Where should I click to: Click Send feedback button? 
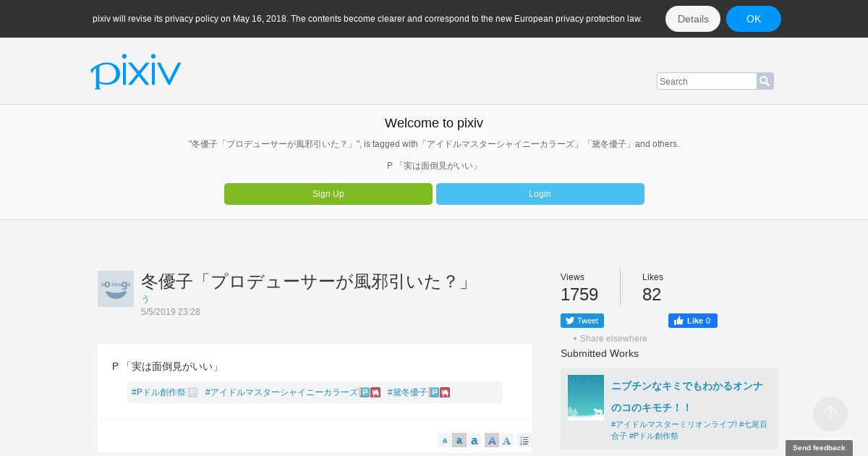819,448
